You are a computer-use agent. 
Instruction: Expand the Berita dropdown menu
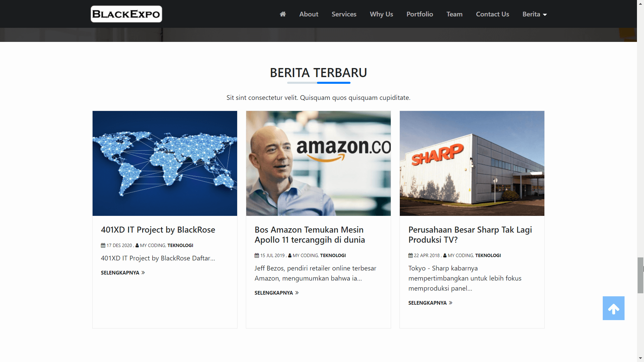[534, 14]
